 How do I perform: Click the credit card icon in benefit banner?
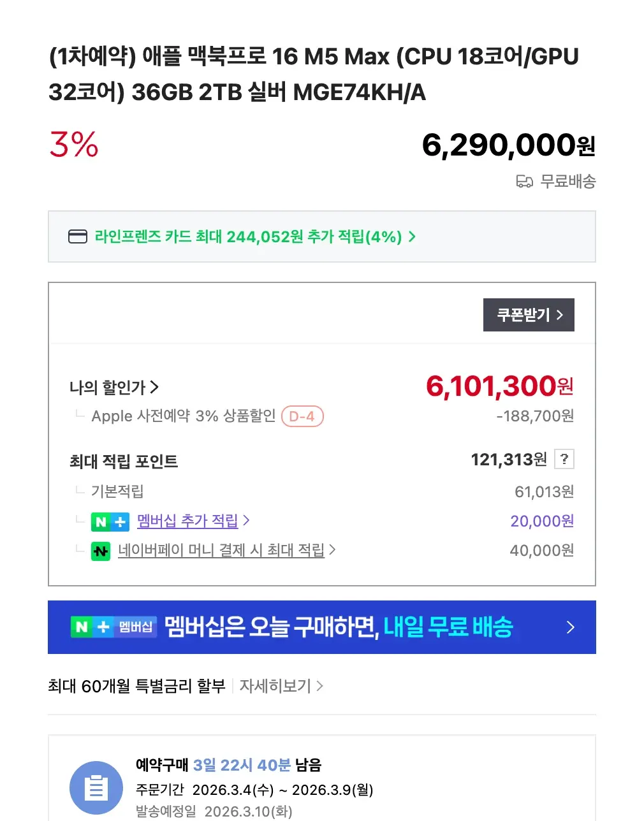(x=77, y=237)
